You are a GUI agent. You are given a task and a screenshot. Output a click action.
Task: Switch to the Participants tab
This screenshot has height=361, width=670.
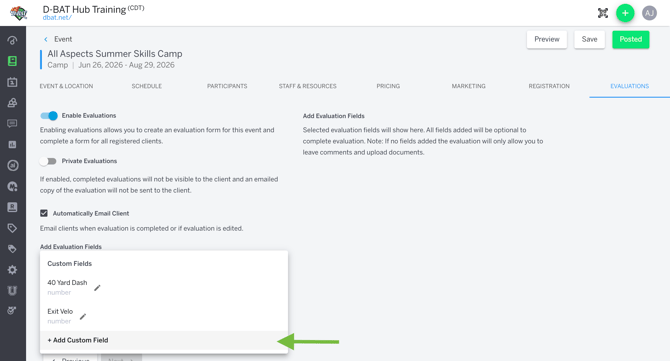227,86
